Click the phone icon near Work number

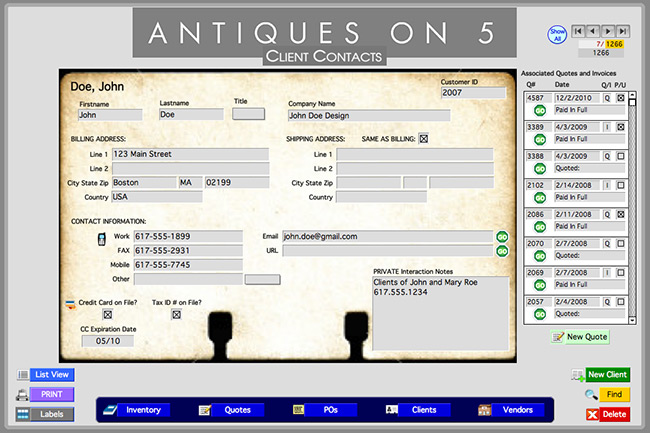(x=102, y=239)
